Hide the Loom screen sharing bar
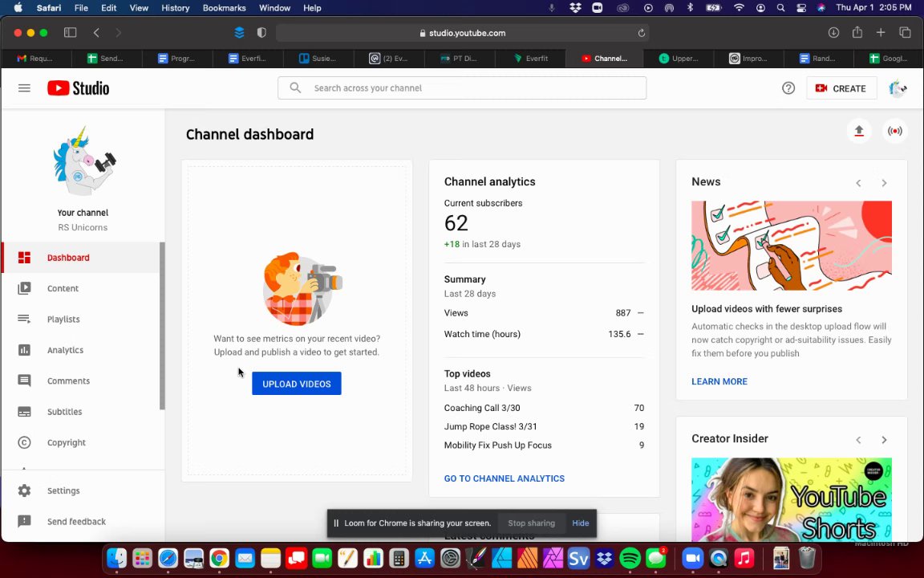The image size is (924, 578). (581, 523)
